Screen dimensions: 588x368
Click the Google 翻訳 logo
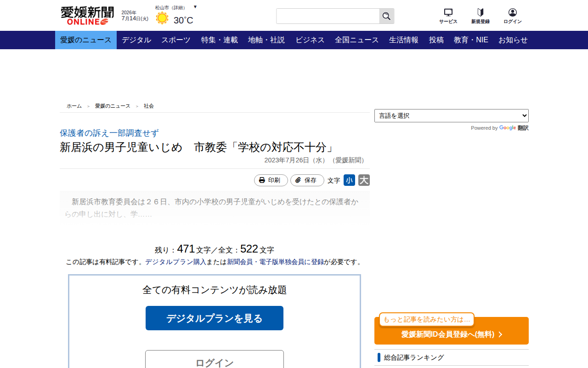(x=514, y=128)
